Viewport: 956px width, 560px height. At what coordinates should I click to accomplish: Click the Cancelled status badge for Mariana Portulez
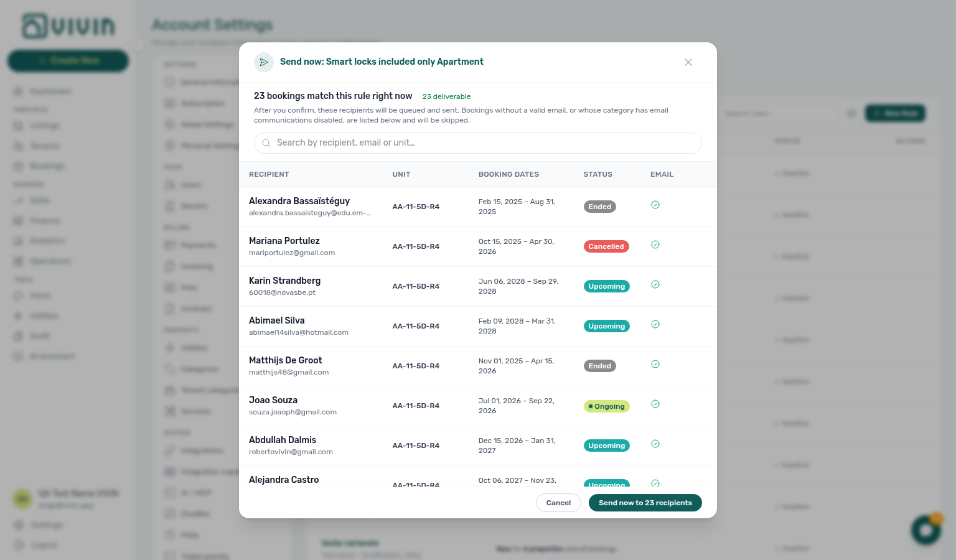coord(606,246)
